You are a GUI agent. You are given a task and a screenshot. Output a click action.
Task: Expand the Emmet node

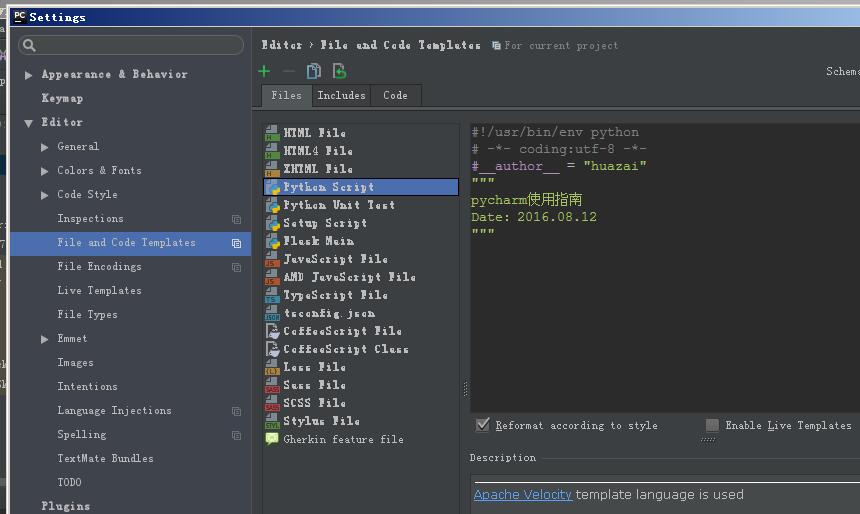point(44,340)
